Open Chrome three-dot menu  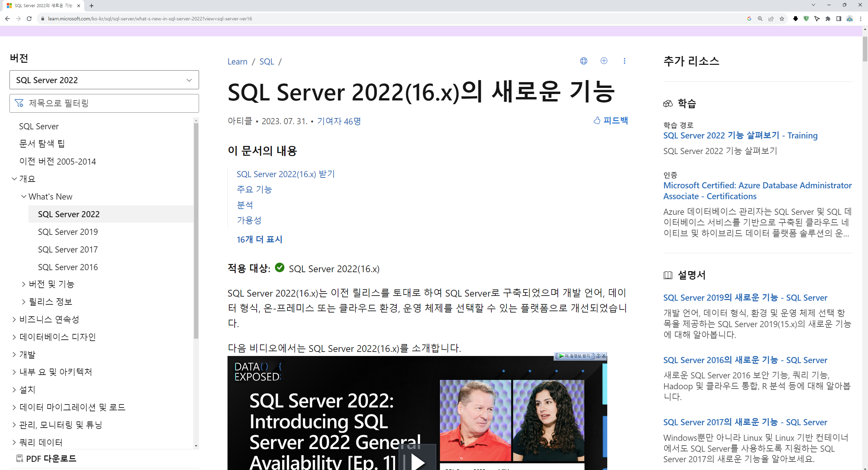coord(861,19)
